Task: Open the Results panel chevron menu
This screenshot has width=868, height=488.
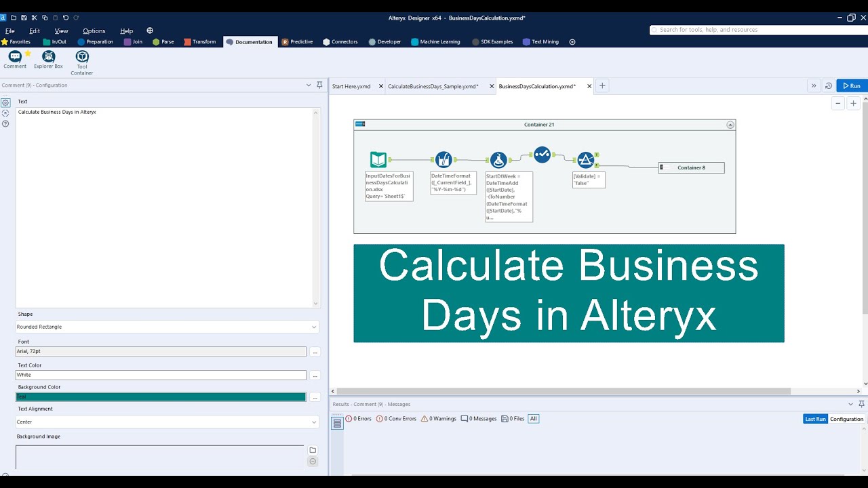Action: pos(851,404)
